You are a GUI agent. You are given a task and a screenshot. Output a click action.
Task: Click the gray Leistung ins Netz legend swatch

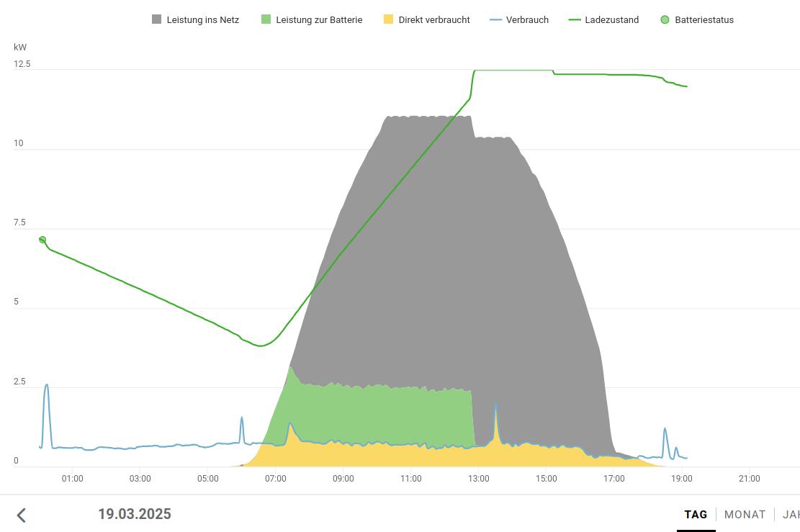tap(157, 19)
